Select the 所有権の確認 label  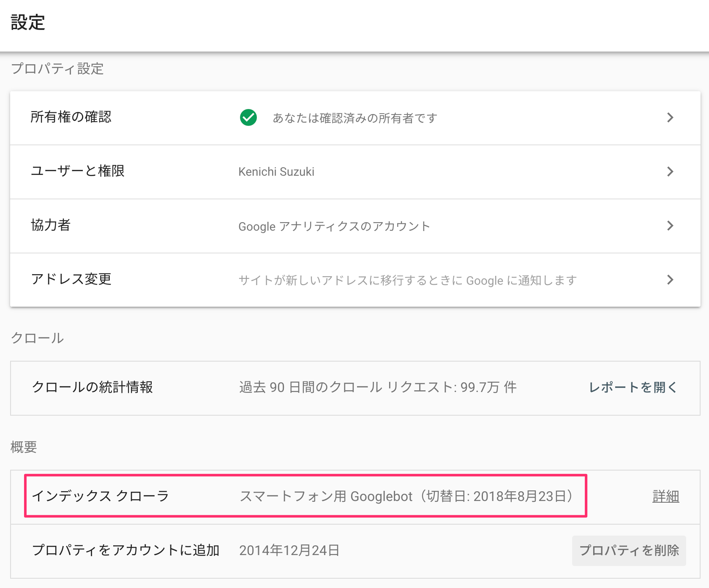tap(71, 117)
